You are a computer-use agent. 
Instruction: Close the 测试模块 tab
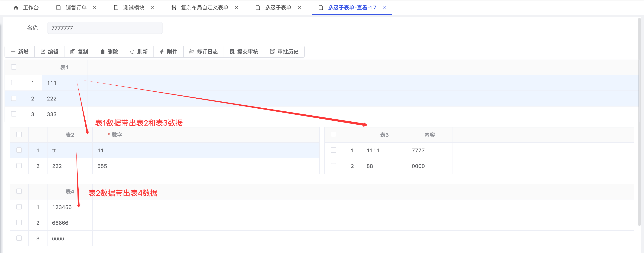(152, 8)
